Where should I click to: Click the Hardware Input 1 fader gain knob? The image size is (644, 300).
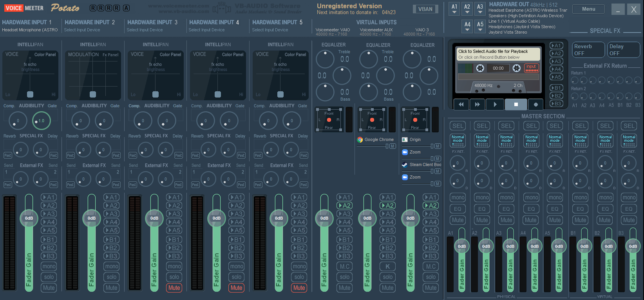pos(29,218)
